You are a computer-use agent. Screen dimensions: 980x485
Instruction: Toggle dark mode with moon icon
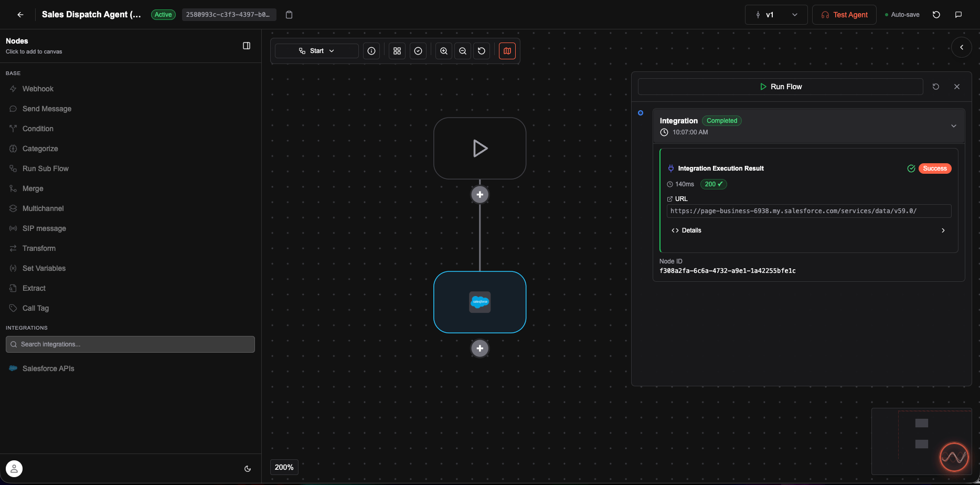(x=248, y=469)
